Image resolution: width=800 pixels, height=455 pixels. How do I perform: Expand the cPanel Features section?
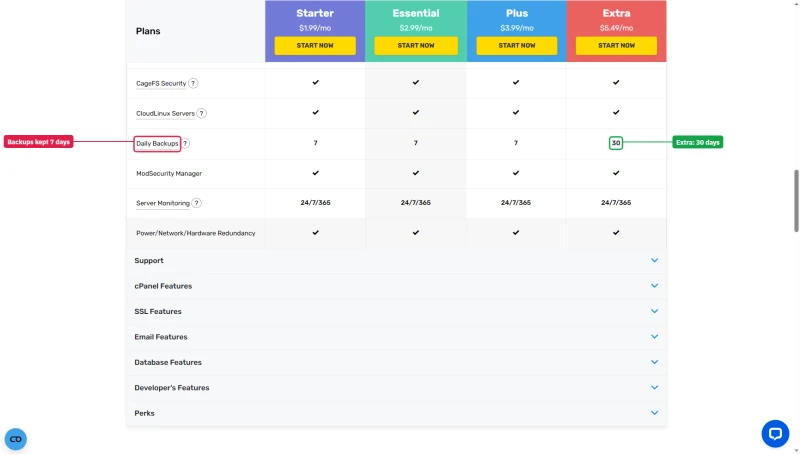point(396,286)
